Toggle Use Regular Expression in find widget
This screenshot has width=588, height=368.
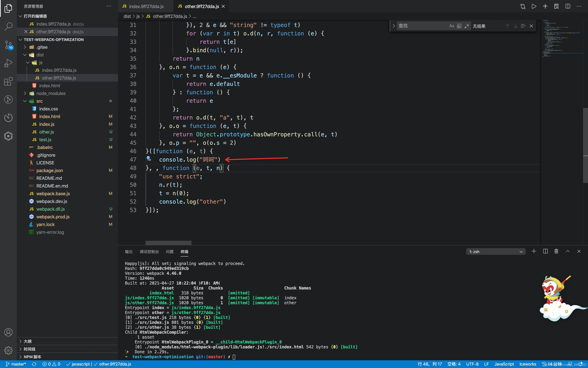pos(467,26)
